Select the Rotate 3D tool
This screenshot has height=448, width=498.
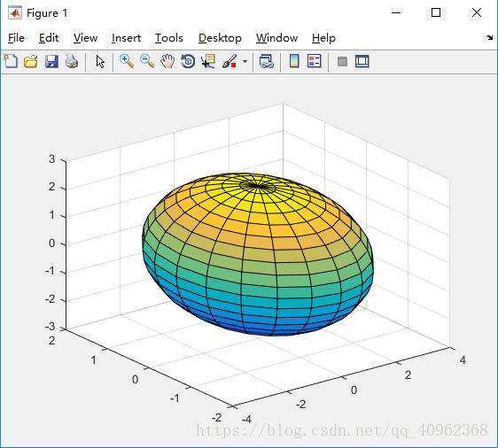[x=188, y=61]
